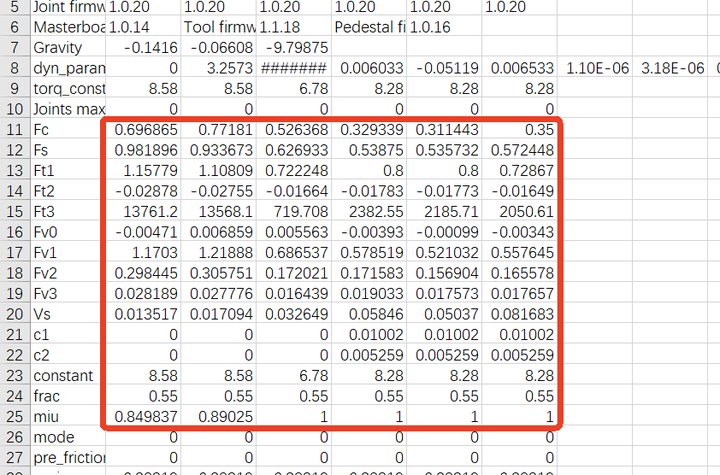Click the Fc label cell
The width and height of the screenshot is (720, 475).
pyautogui.click(x=66, y=131)
